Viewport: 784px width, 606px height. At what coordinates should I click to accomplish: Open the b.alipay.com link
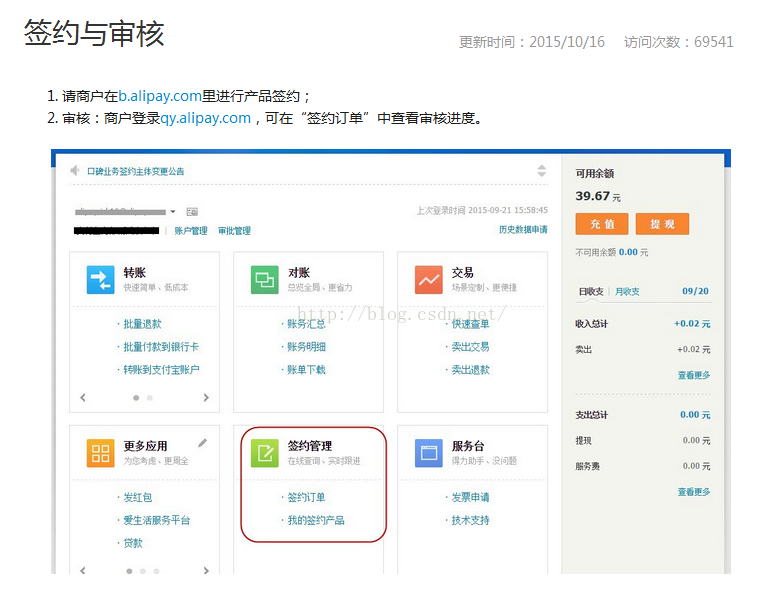pos(160,96)
